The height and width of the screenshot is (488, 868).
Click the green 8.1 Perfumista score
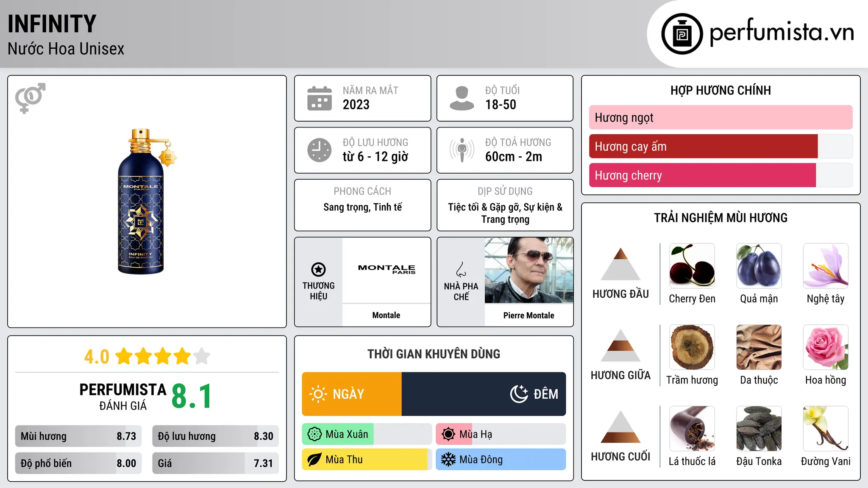coord(192,396)
